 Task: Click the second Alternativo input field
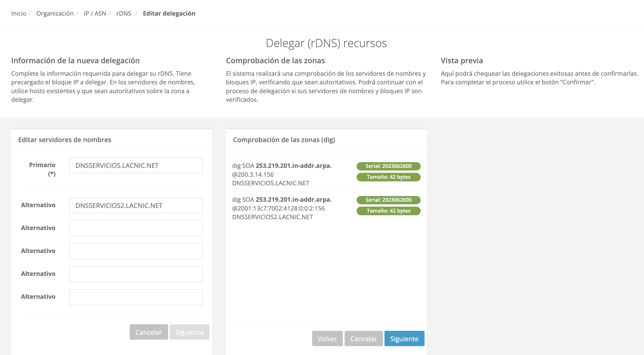click(136, 228)
